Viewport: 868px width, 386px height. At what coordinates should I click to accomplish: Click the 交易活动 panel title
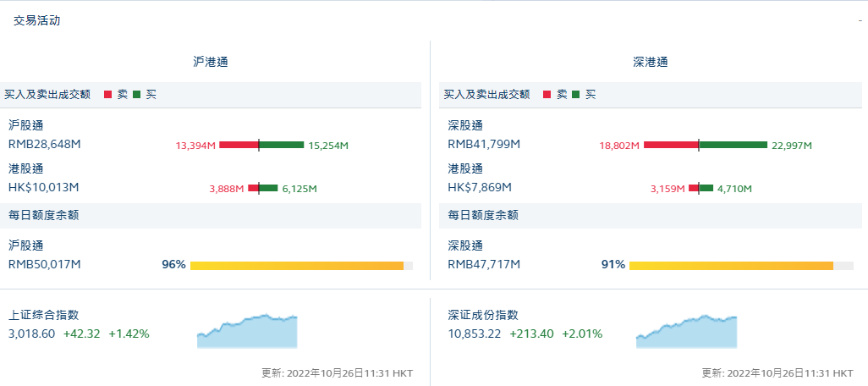(37, 20)
